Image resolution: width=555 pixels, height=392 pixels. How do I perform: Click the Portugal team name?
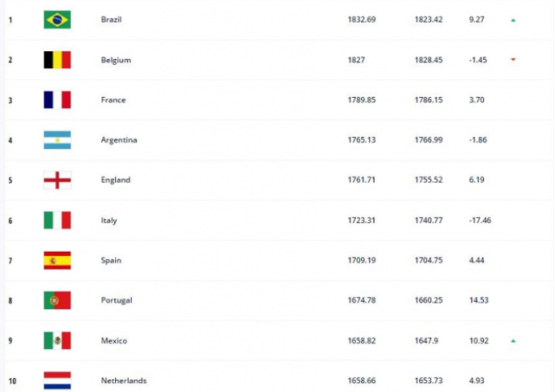[x=116, y=300]
